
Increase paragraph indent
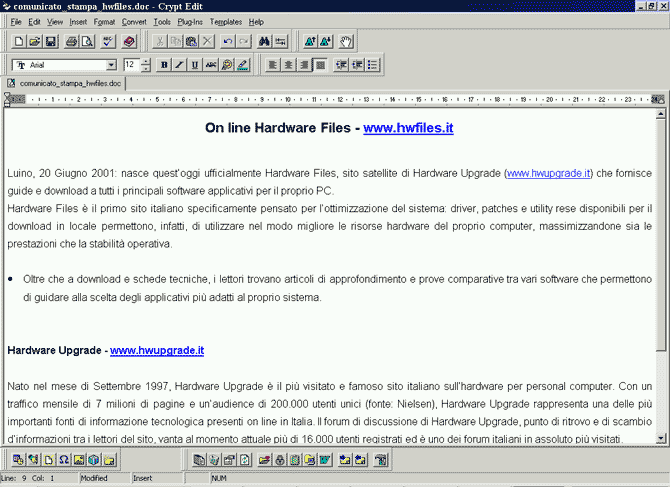[357, 65]
